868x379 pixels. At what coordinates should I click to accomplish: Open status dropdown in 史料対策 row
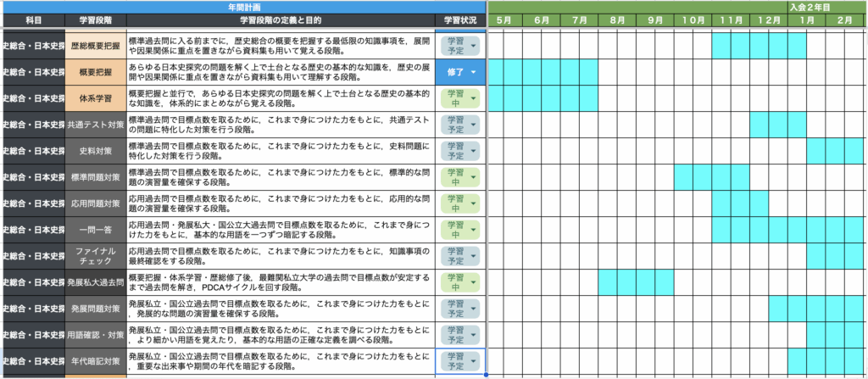[472, 151]
